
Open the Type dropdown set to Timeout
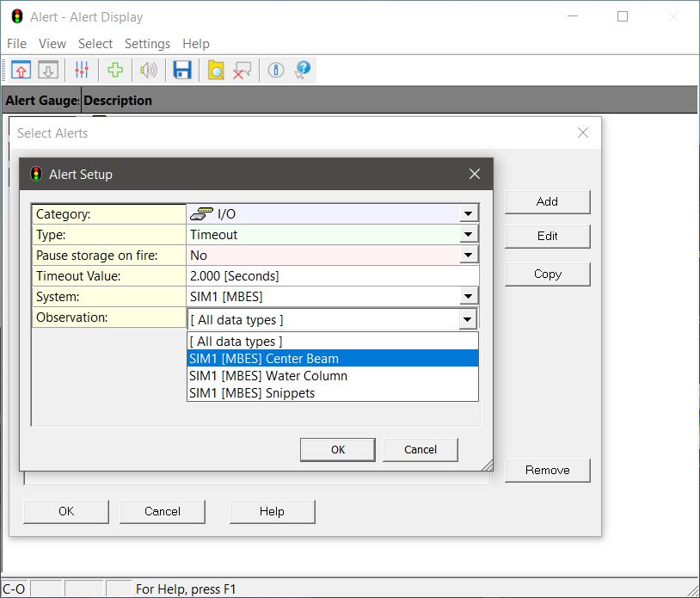pyautogui.click(x=468, y=235)
